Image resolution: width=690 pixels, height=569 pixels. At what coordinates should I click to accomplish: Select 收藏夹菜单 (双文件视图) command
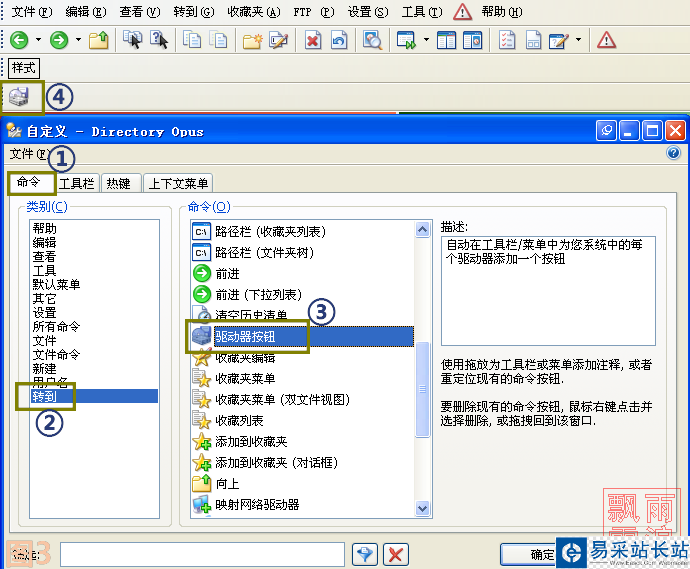(303, 400)
